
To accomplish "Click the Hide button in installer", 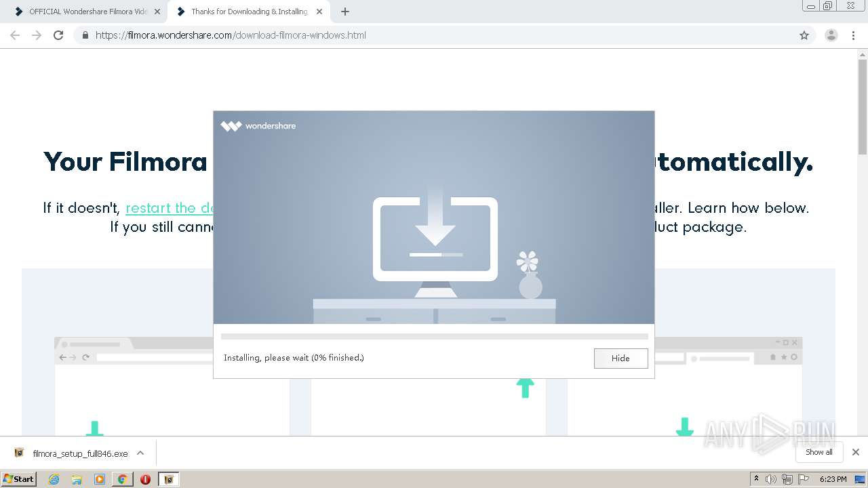I will 620,358.
